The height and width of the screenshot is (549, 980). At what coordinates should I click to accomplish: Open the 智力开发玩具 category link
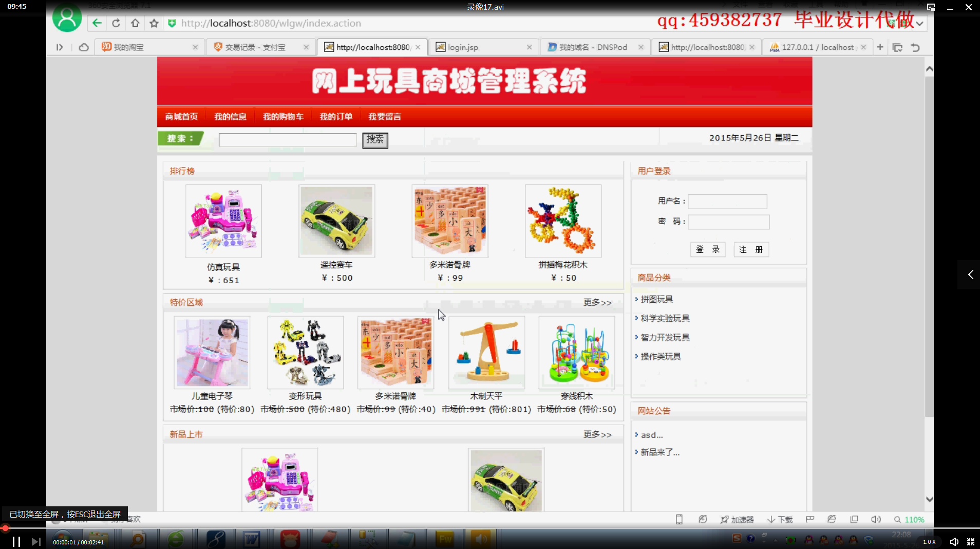[665, 337]
